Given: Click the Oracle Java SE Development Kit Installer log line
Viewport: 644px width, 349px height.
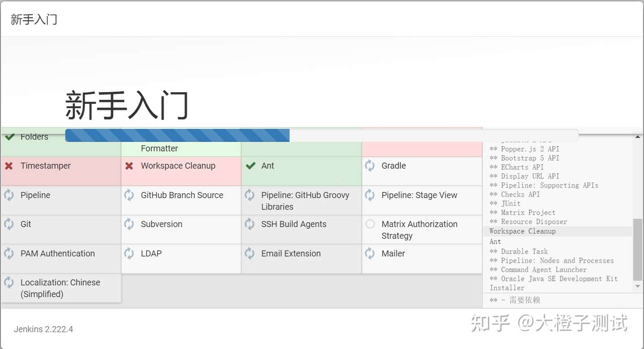Looking at the screenshot, I should pos(553,283).
